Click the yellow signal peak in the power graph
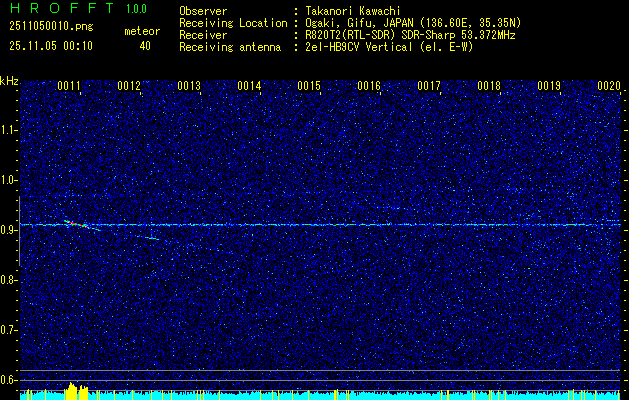629x400 pixels. (76, 391)
